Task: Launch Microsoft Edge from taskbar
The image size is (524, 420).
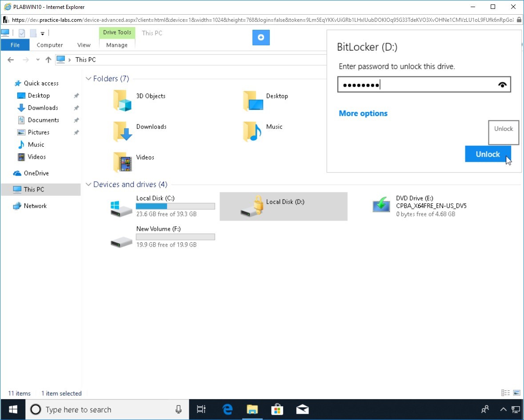Action: coord(227,409)
